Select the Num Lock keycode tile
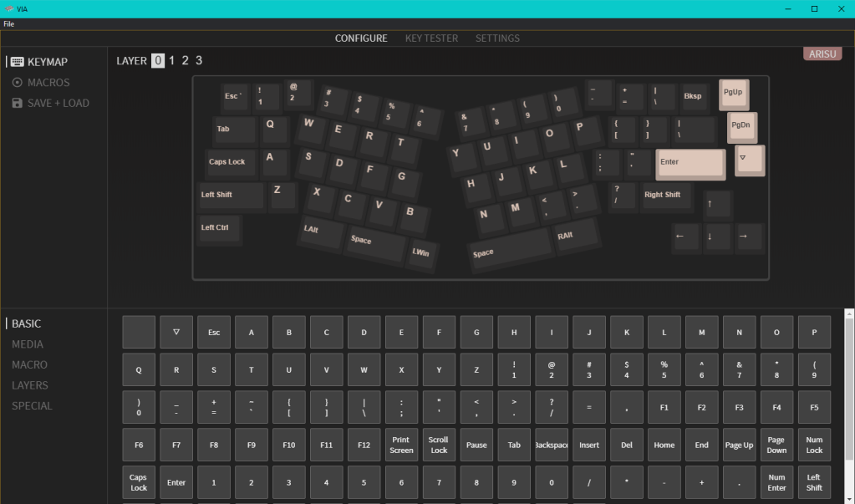Image resolution: width=855 pixels, height=504 pixels. [813, 444]
